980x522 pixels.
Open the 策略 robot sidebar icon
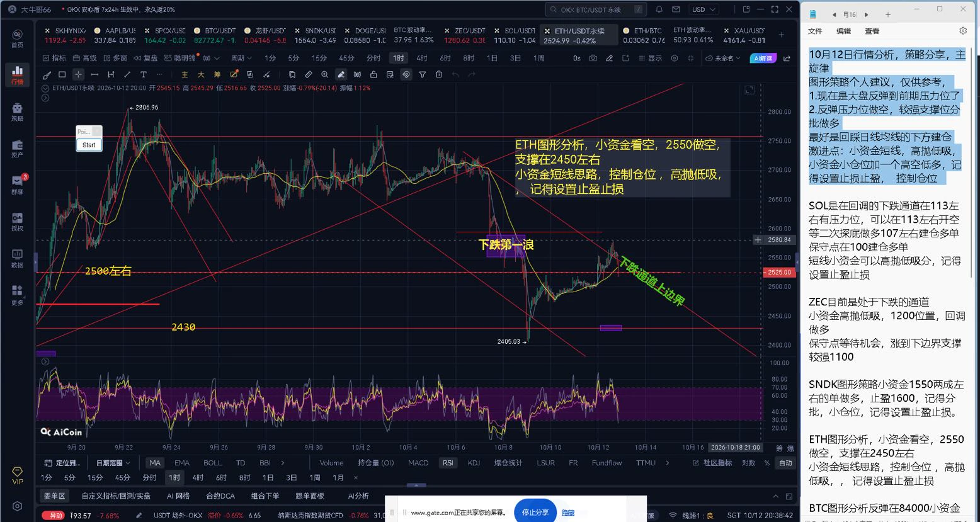pyautogui.click(x=17, y=112)
